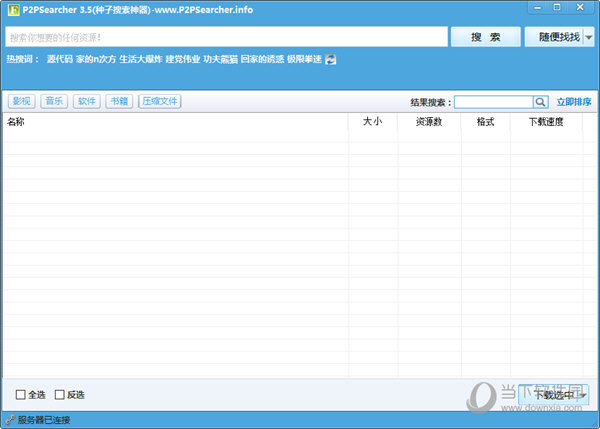Check the 全选 checkbox
The width and height of the screenshot is (600, 429).
click(21, 394)
